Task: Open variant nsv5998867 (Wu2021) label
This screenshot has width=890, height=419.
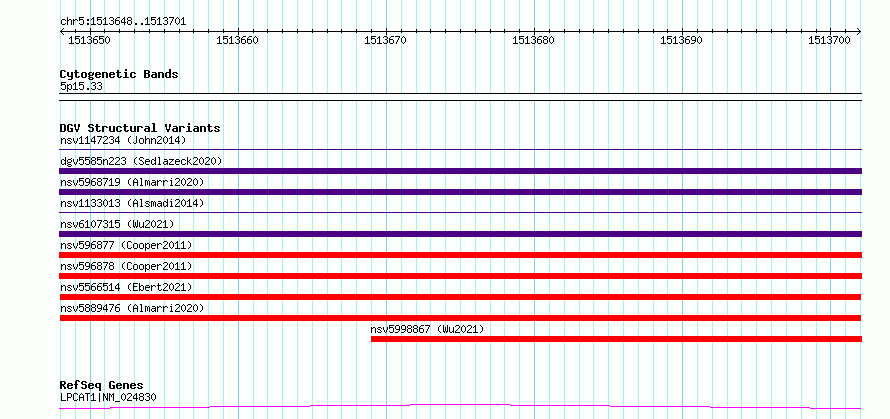Action: click(427, 329)
